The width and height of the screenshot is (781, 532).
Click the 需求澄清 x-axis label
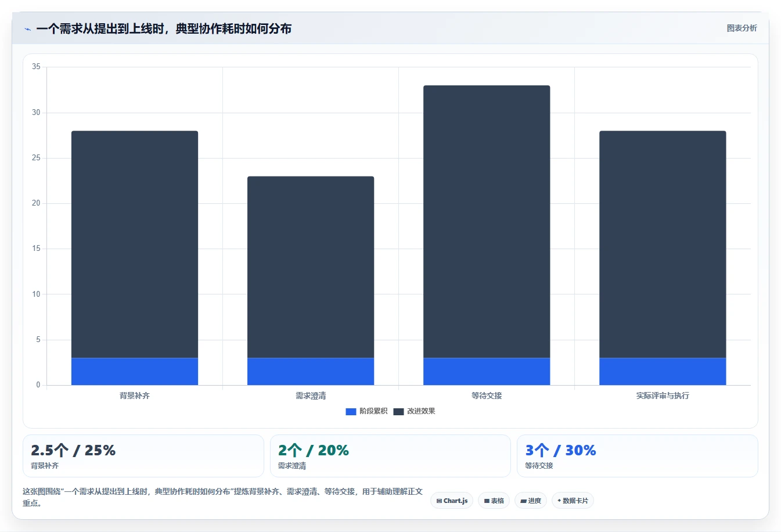(311, 396)
